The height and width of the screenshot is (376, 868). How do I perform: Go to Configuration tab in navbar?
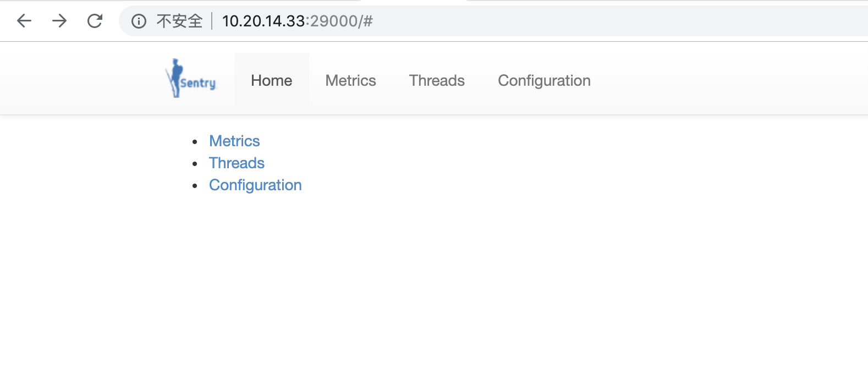click(544, 80)
